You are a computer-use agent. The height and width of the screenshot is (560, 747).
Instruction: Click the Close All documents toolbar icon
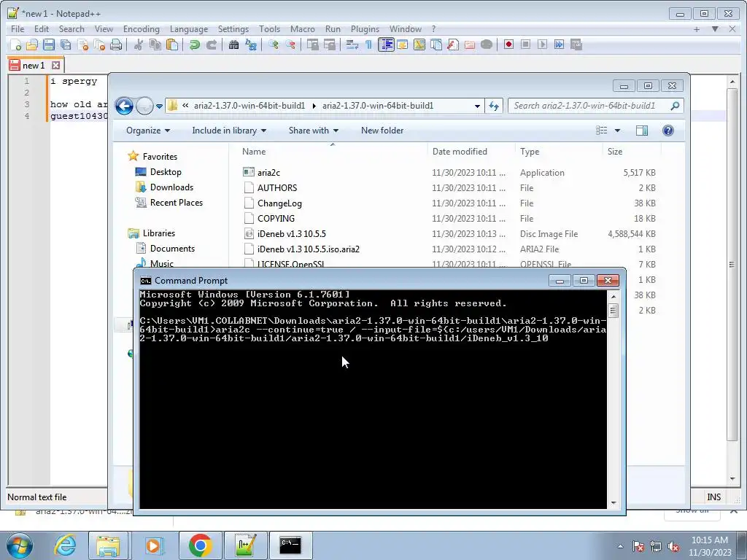pos(99,44)
